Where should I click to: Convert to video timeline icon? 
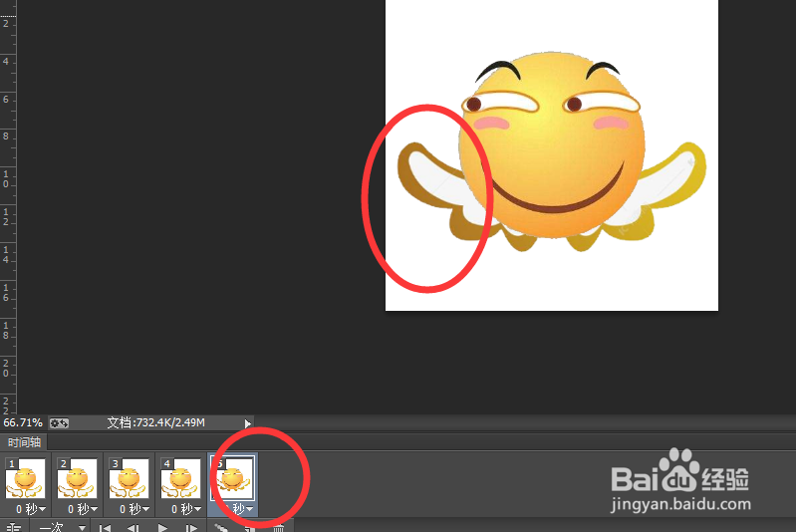tap(13, 527)
